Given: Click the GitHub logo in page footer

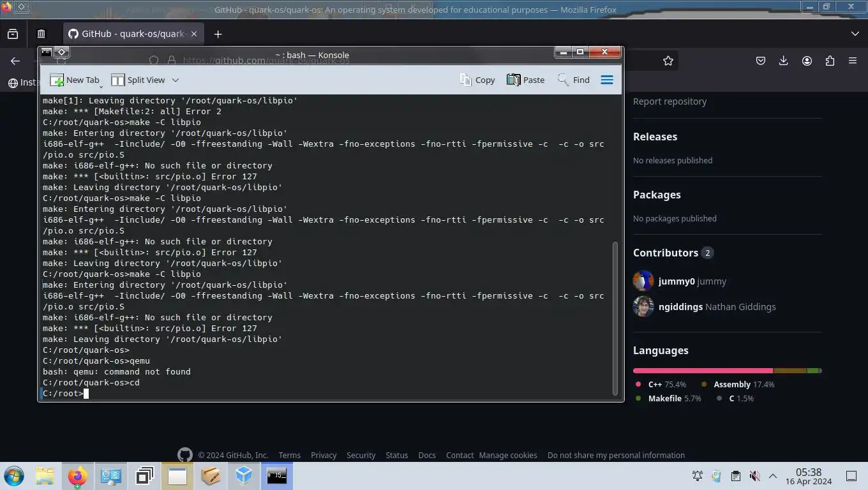Looking at the screenshot, I should click(184, 455).
